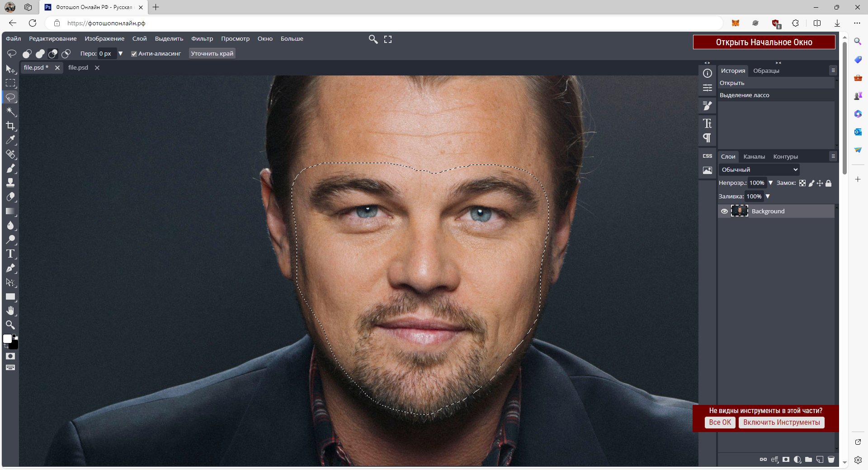Screen dimensions: 868x470
Task: Switch to the Каналы tab
Action: point(754,157)
